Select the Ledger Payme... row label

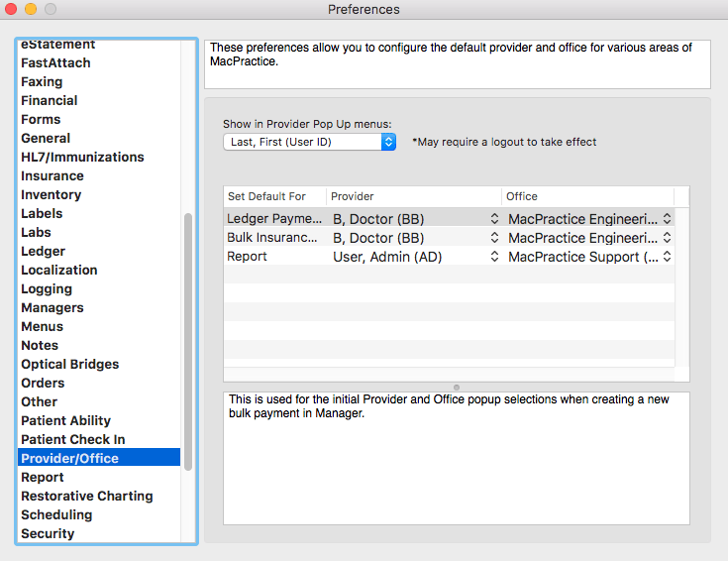(274, 218)
